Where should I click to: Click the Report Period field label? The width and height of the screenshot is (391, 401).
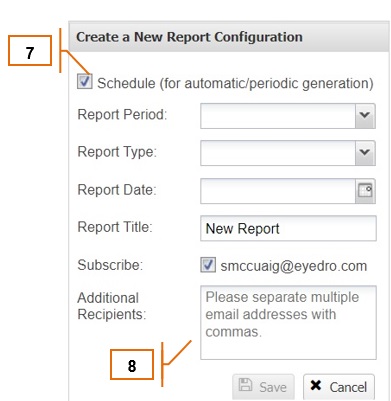[122, 114]
